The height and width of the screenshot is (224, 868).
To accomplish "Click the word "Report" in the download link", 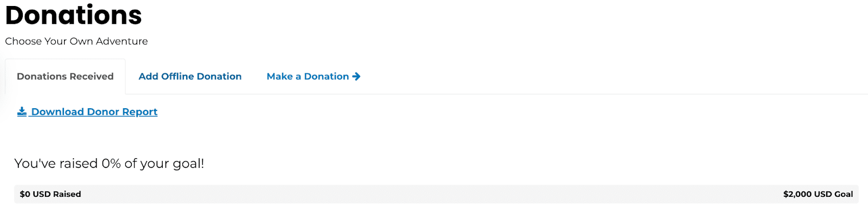I will [x=139, y=112].
